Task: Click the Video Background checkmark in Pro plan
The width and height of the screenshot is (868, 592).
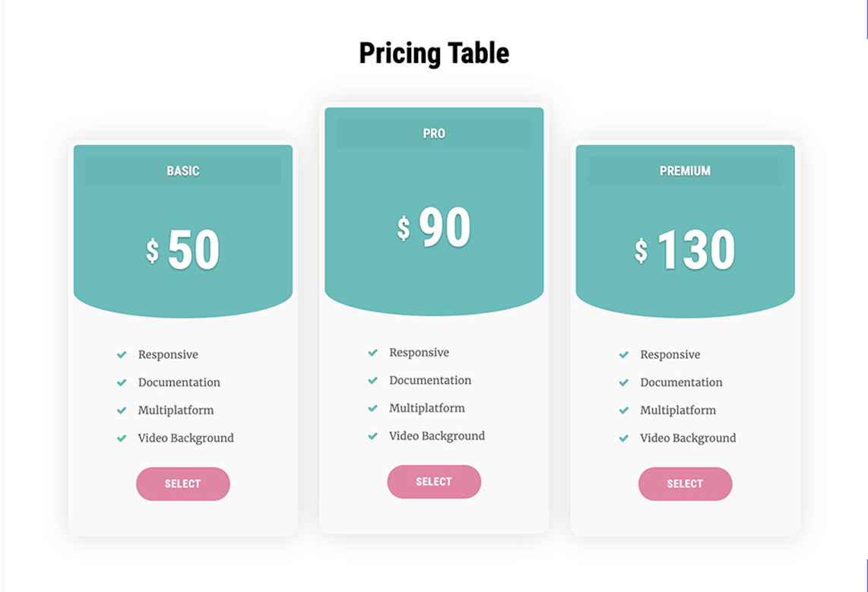Action: [x=372, y=436]
